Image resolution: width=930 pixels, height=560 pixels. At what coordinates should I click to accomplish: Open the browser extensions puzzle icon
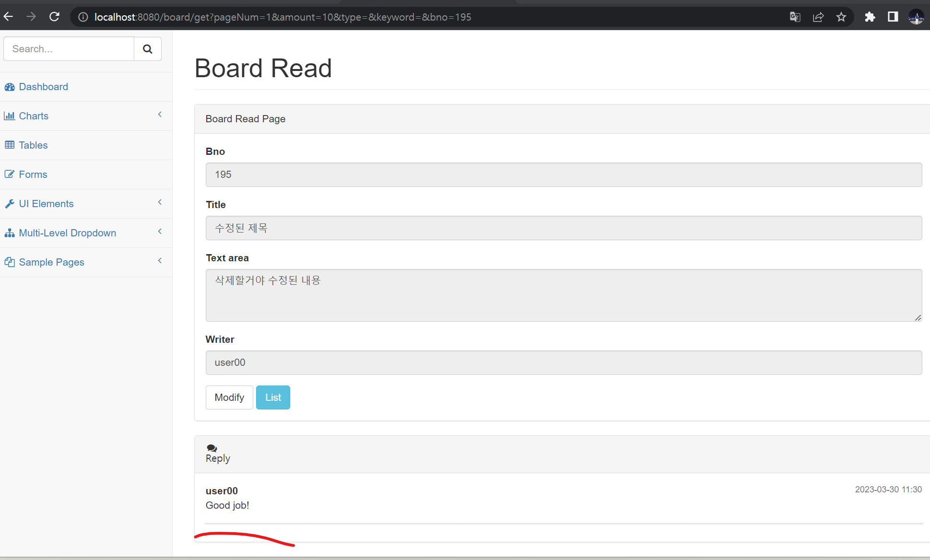coord(870,17)
